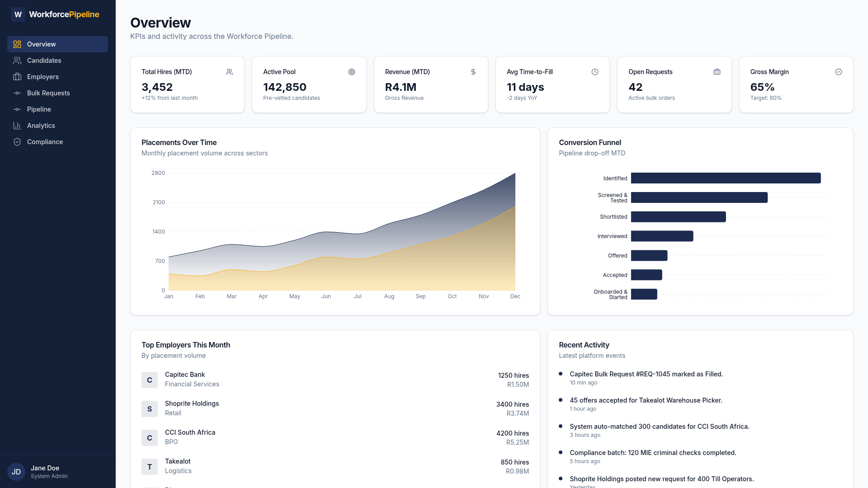Click the Screened & Tested funnel bar
The width and height of the screenshot is (868, 488).
click(699, 197)
